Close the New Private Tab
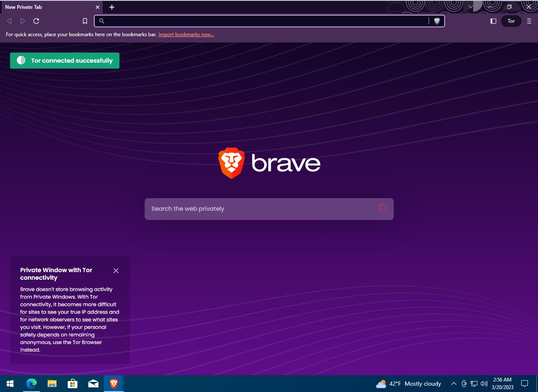 pos(98,7)
